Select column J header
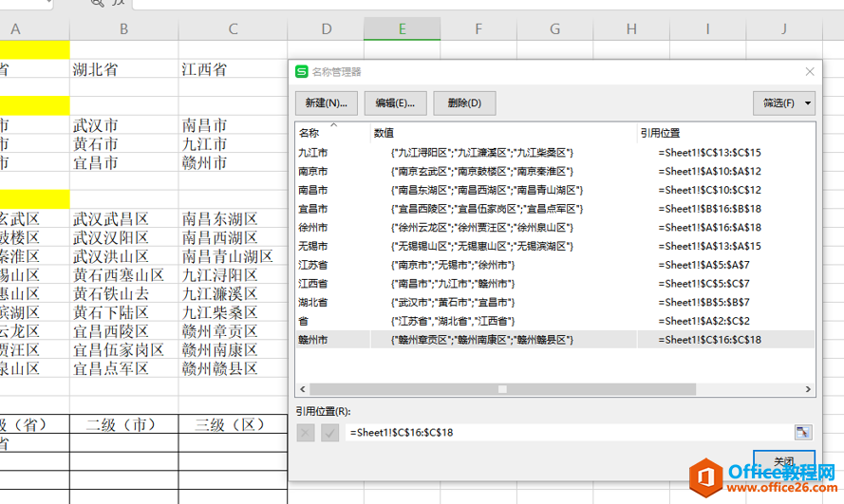 [784, 28]
